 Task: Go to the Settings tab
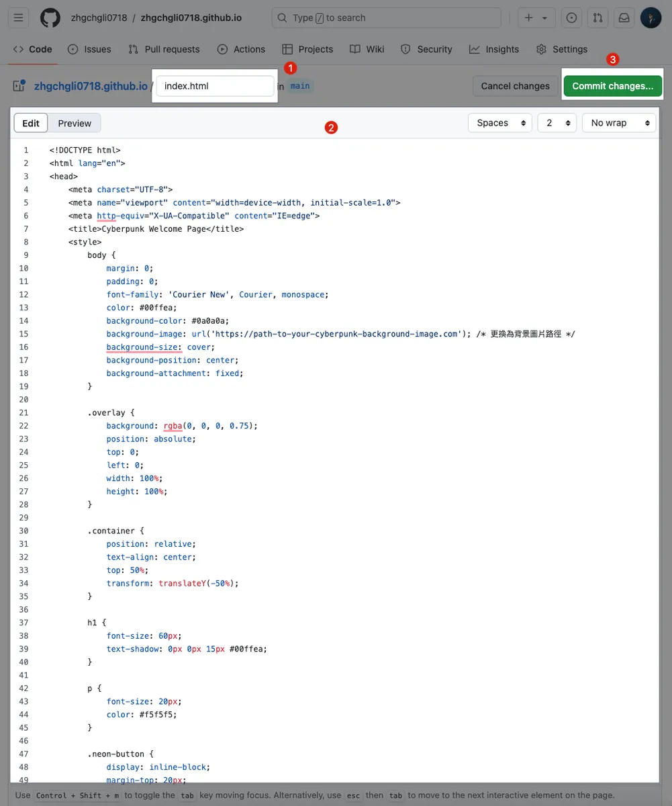[x=562, y=49]
